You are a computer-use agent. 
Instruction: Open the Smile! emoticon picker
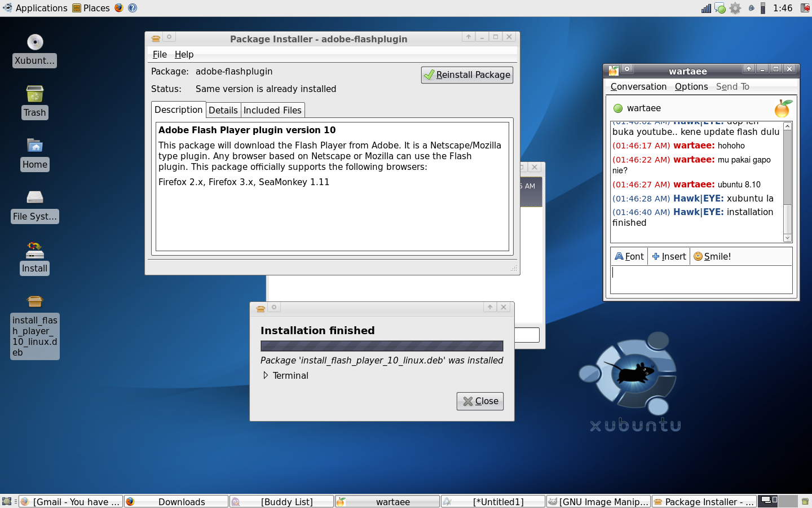712,256
